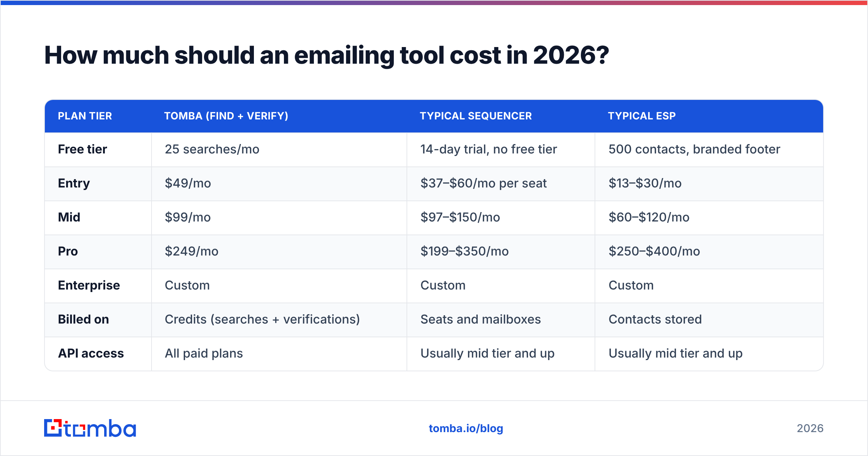
Task: Click the 'Credits (searches + verifications)' cell
Action: (x=262, y=320)
